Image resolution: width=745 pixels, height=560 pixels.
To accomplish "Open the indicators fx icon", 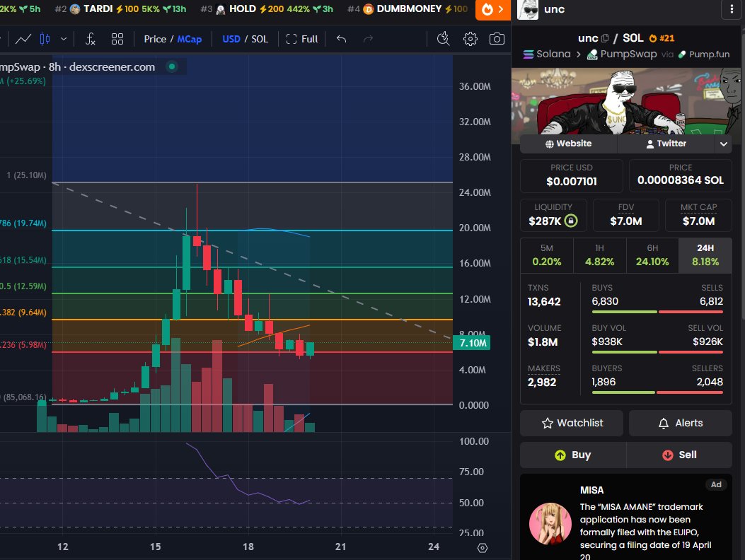I will click(91, 39).
